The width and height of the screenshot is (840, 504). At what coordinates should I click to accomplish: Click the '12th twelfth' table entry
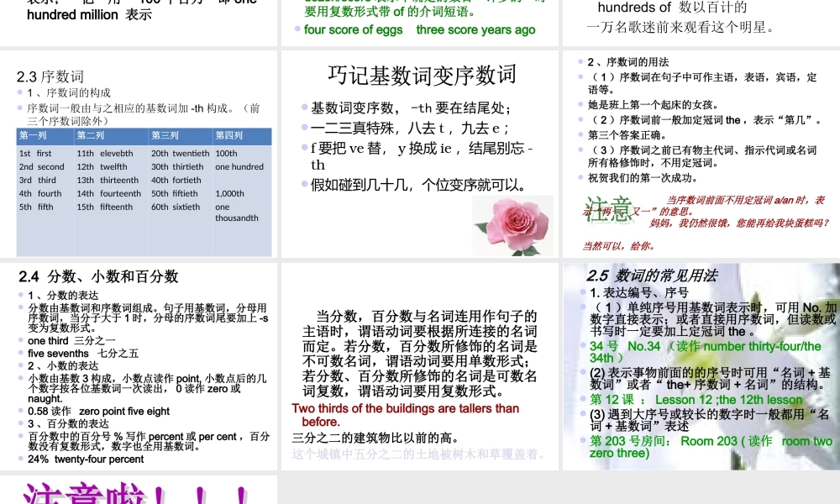[x=102, y=166]
